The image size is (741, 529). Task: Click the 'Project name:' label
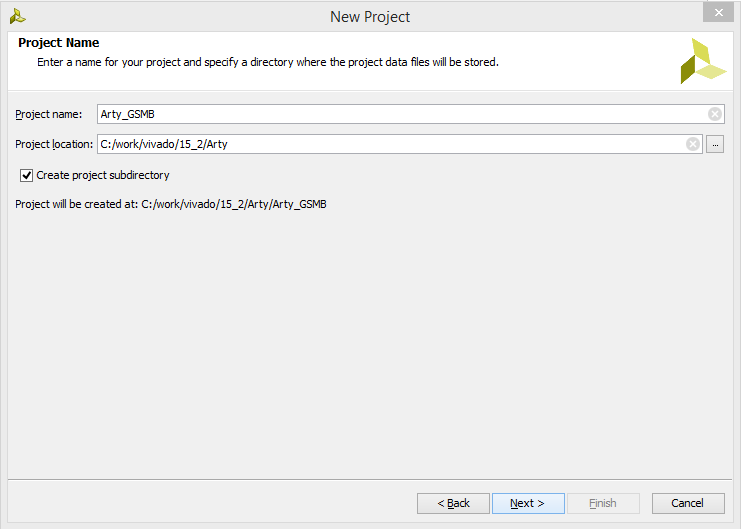[x=49, y=114]
